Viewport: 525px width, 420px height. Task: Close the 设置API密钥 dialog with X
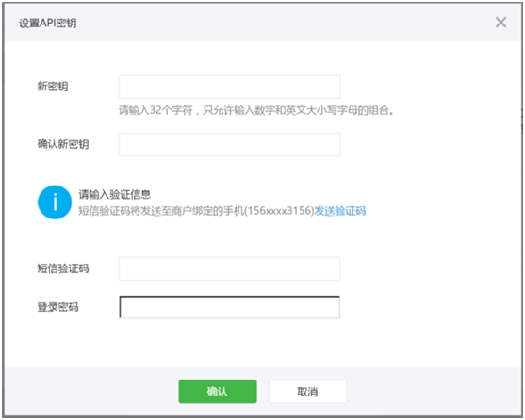coord(500,23)
